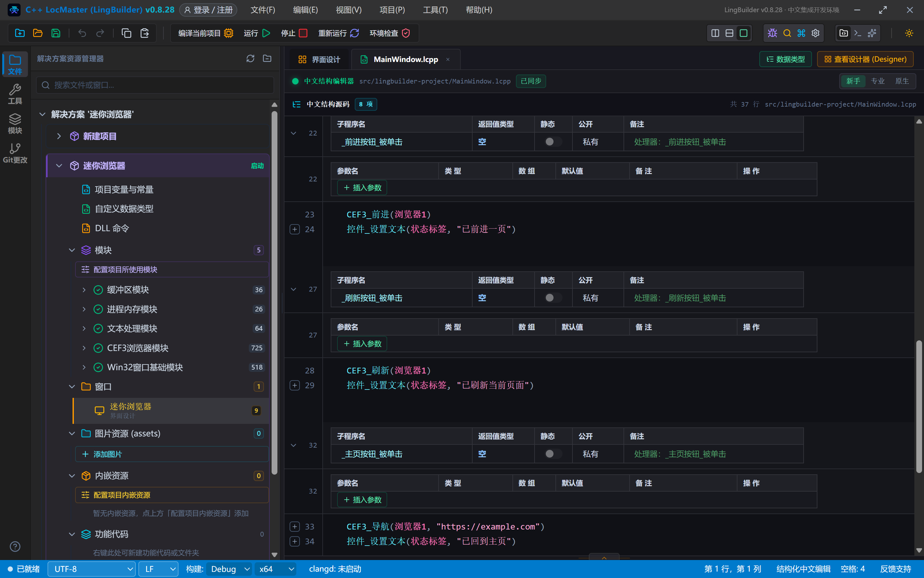Open the 工具(T) menu

[435, 10]
